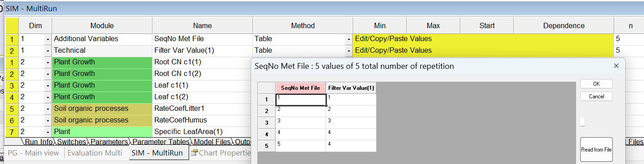Click the chart icon beside Chart Properties tab
Screen dimensions: 644x164
[x=194, y=153]
